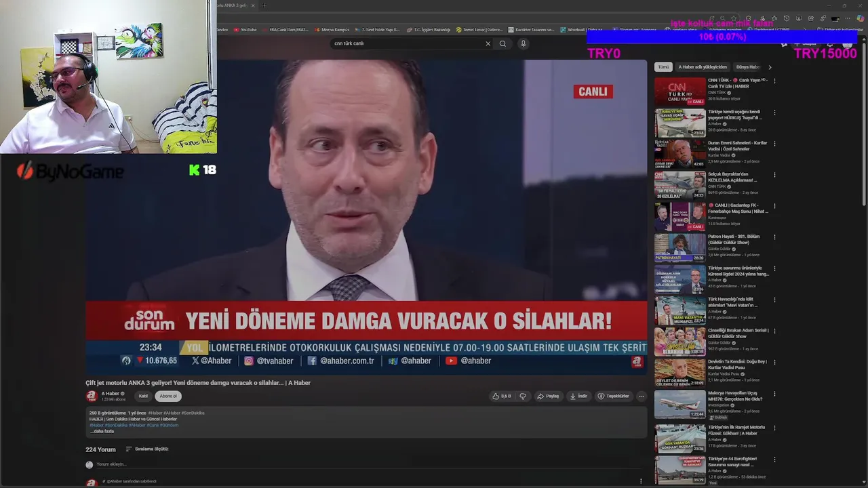Open Selçuk Bayraktar'dan KIZILELMA video
The image size is (868, 488).
click(x=732, y=177)
